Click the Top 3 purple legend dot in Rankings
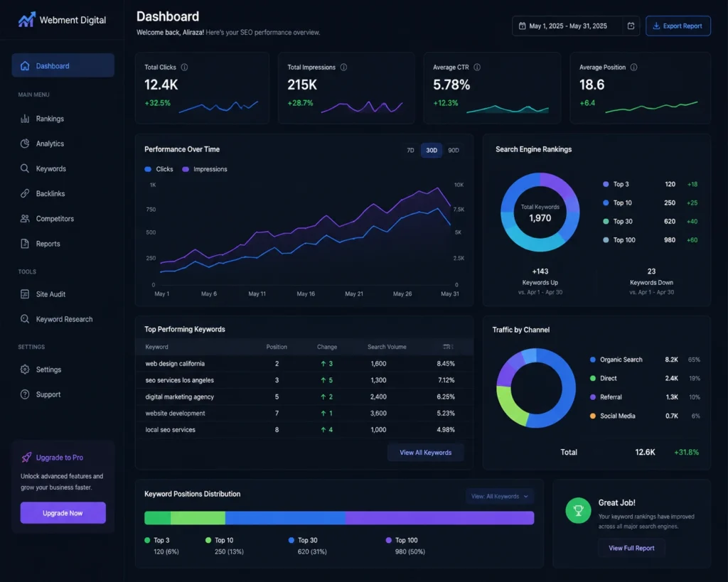Viewport: 728px width, 582px height. click(x=606, y=184)
